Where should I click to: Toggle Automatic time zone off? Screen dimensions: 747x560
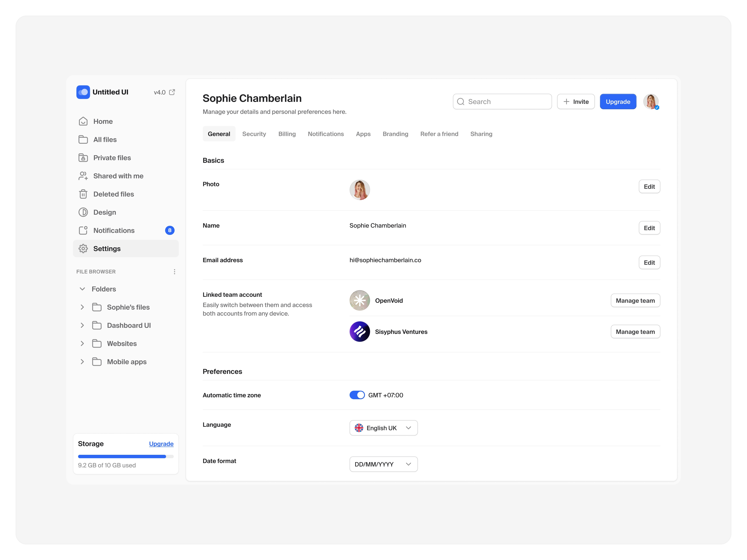[357, 395]
